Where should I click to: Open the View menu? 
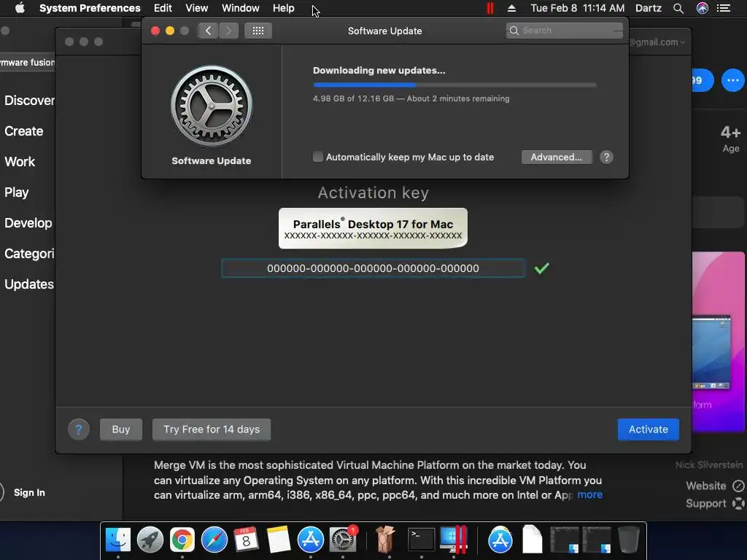tap(197, 8)
